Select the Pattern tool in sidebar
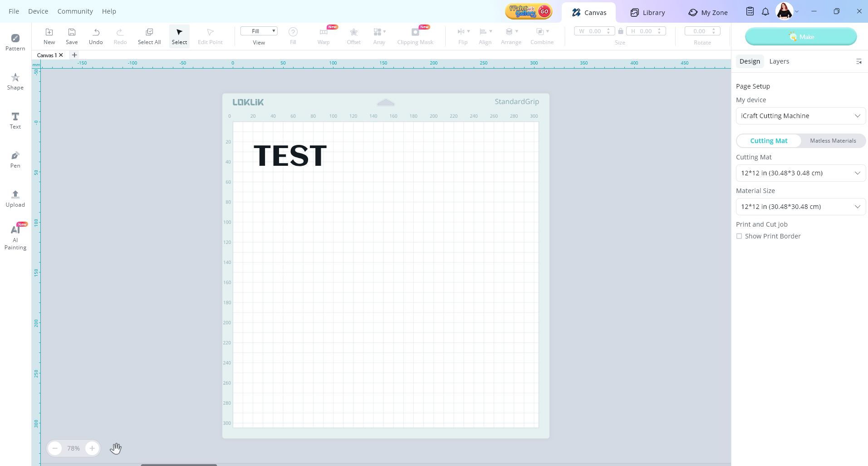The width and height of the screenshot is (868, 466). coord(15,42)
